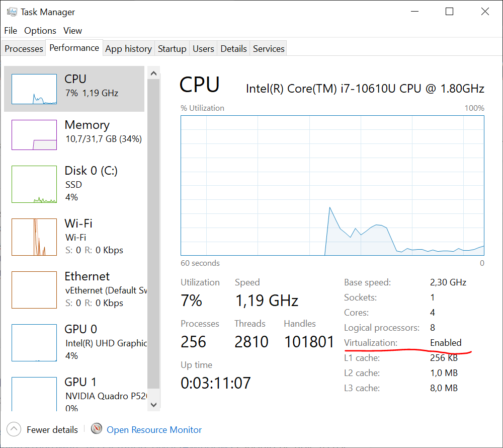
Task: Open the View menu
Action: (72, 31)
